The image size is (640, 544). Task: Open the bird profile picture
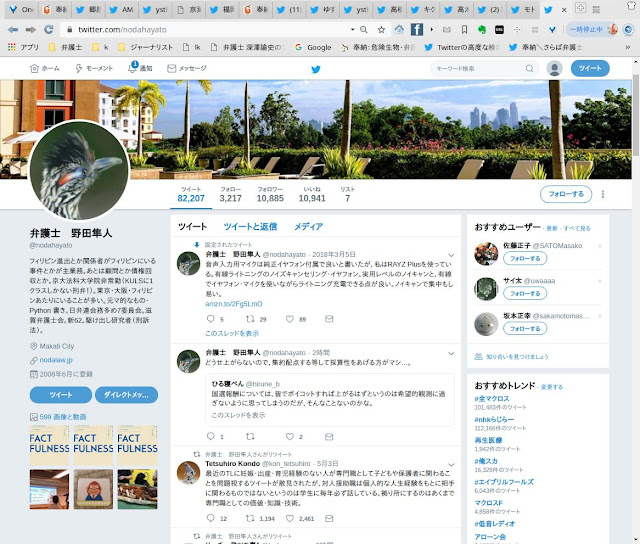[79, 170]
